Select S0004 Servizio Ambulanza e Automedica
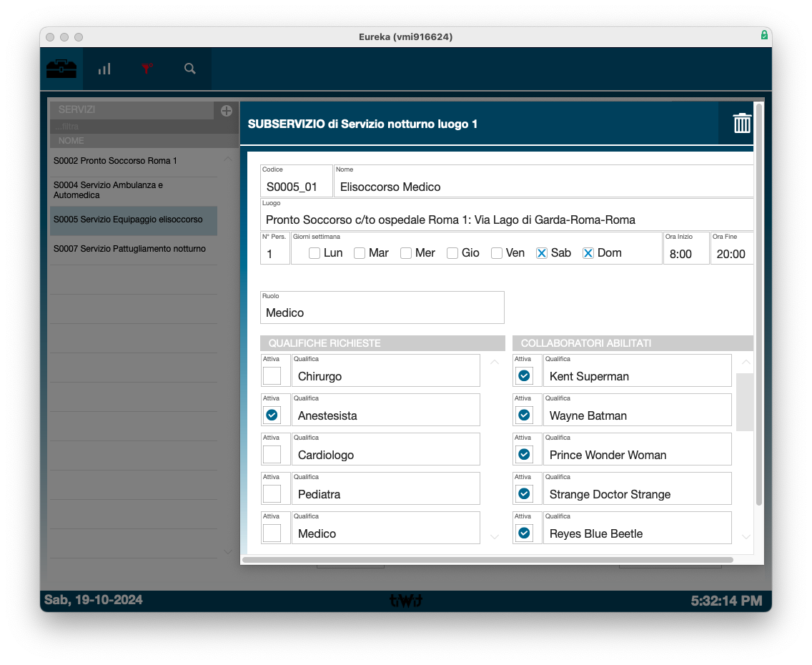 [x=134, y=190]
